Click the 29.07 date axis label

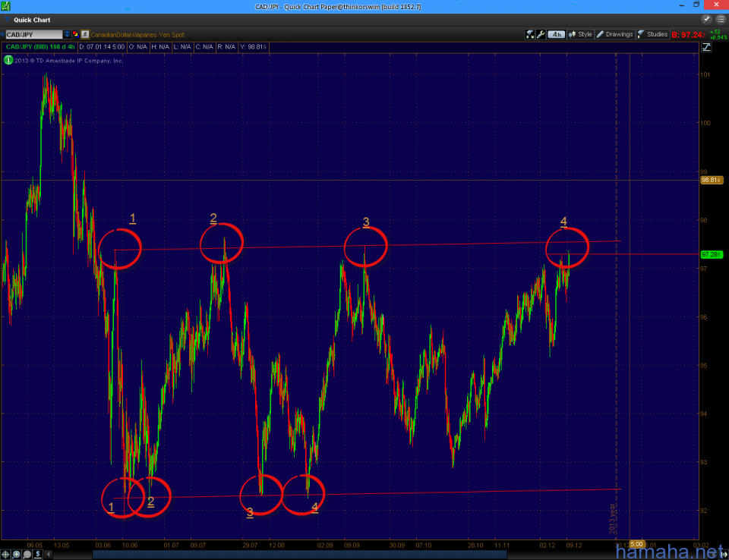coord(250,545)
